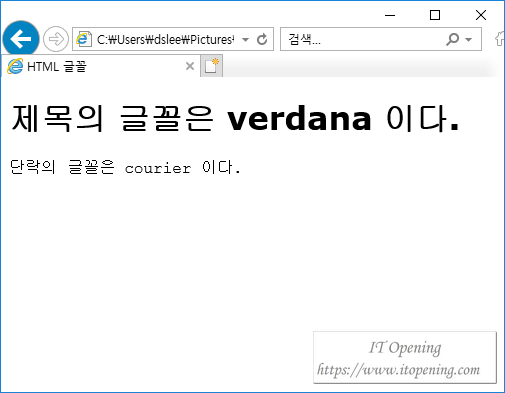Refresh the page using the reload icon
The image size is (505, 393).
pyautogui.click(x=262, y=39)
